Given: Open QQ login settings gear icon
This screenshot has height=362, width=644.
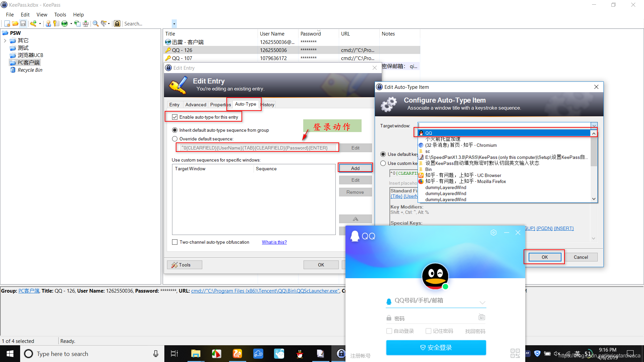Looking at the screenshot, I should [x=493, y=233].
